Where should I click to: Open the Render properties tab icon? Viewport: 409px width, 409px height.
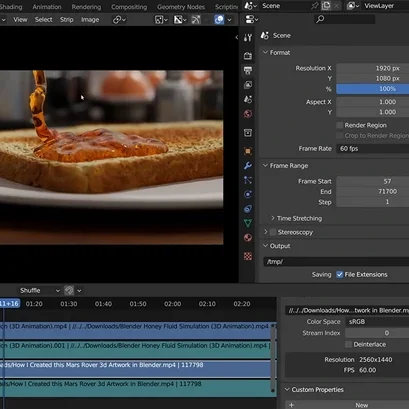248,56
